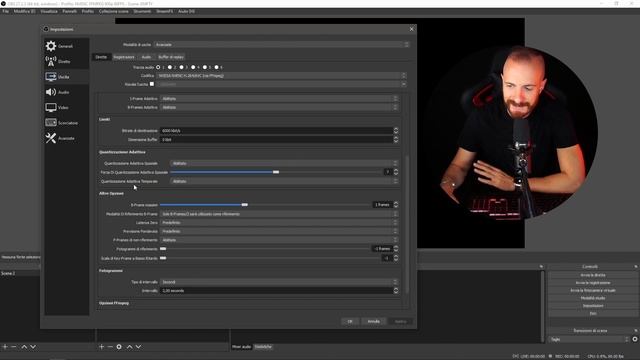The image size is (640, 360).
Task: Open the B-Frames Adattivo dropdown
Action: tap(279, 107)
